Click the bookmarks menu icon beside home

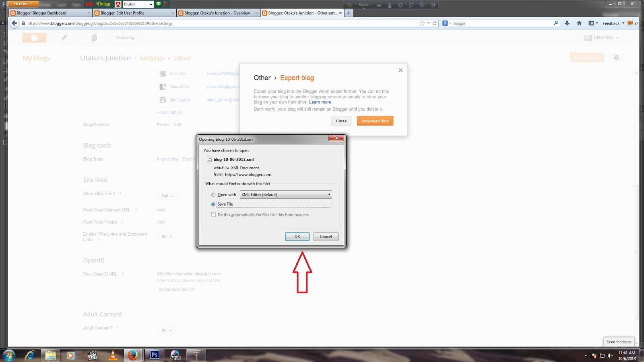coord(593,23)
